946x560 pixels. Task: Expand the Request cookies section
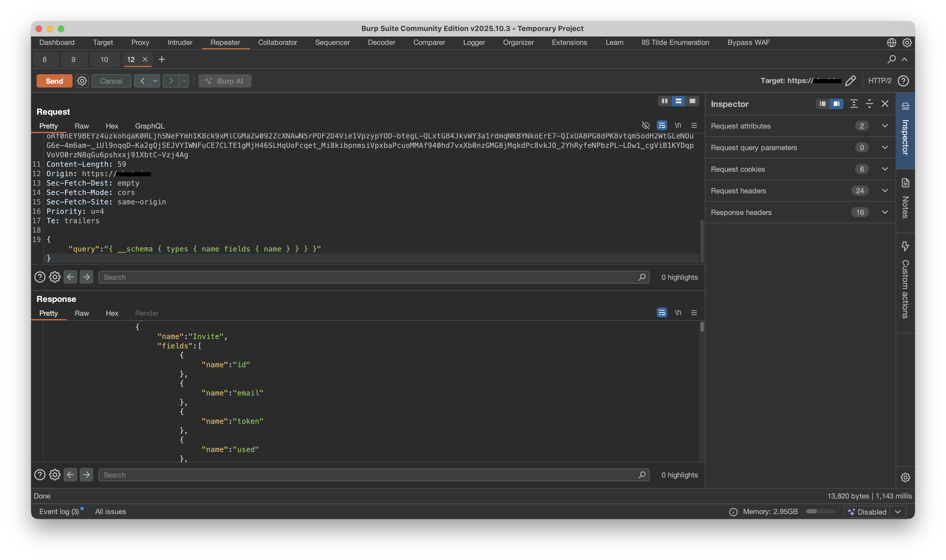885,169
